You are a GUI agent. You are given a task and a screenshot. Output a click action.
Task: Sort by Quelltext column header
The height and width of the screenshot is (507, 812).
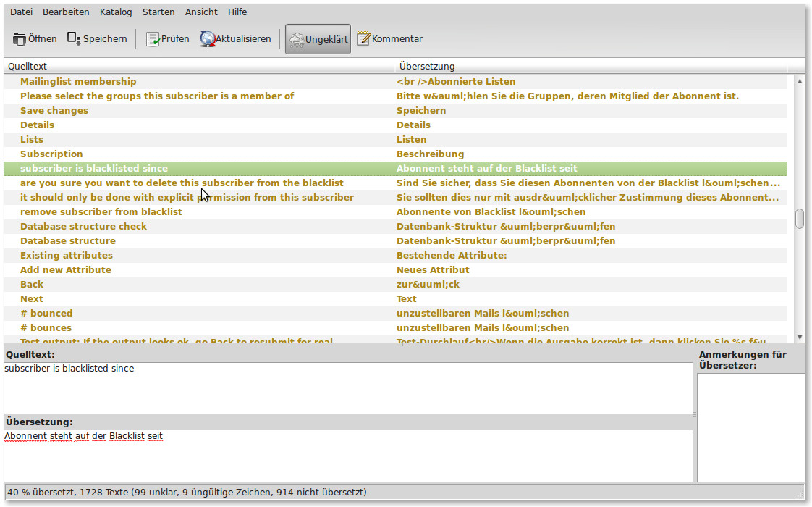(199, 67)
